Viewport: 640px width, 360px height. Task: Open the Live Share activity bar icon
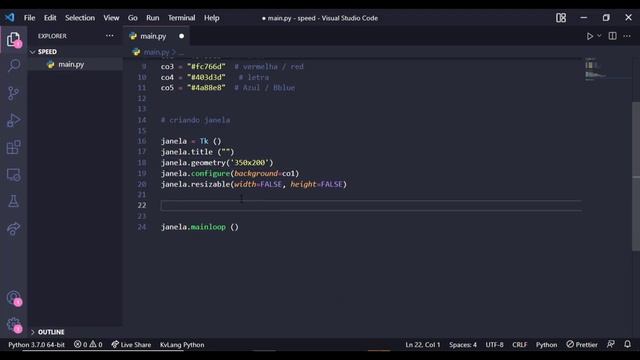click(13, 229)
